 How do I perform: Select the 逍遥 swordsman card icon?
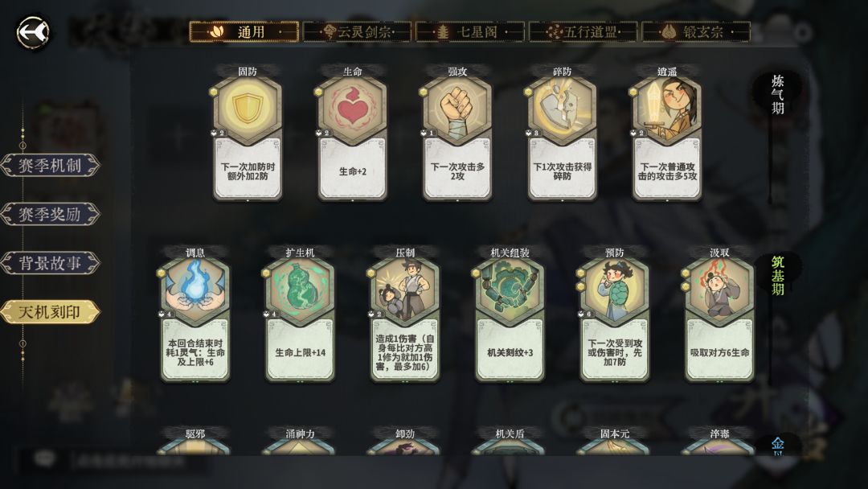click(x=667, y=109)
